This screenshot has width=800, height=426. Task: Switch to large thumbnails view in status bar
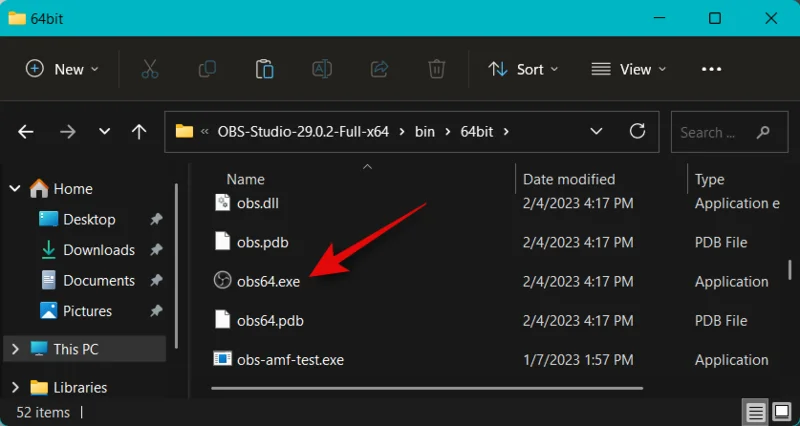pyautogui.click(x=782, y=411)
